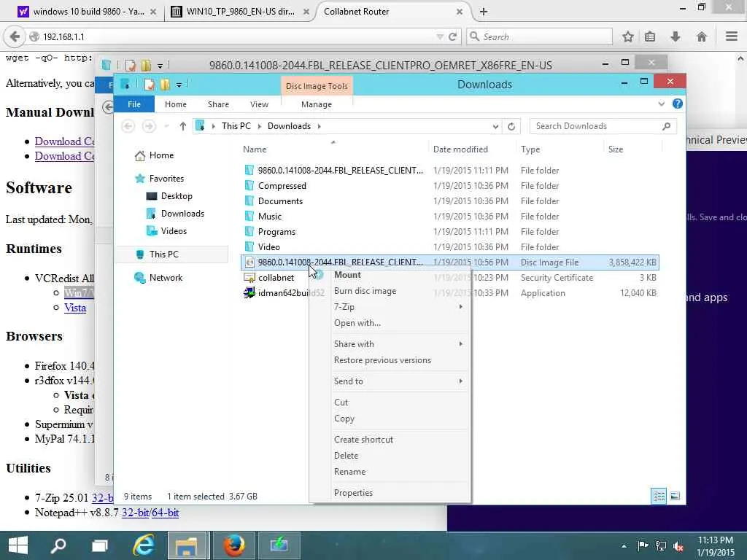The image size is (747, 560).
Task: Open Properties from context menu
Action: pyautogui.click(x=353, y=493)
